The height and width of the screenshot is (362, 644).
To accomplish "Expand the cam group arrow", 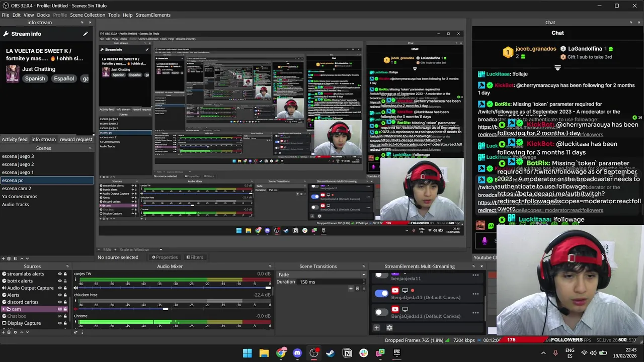I will [4, 309].
